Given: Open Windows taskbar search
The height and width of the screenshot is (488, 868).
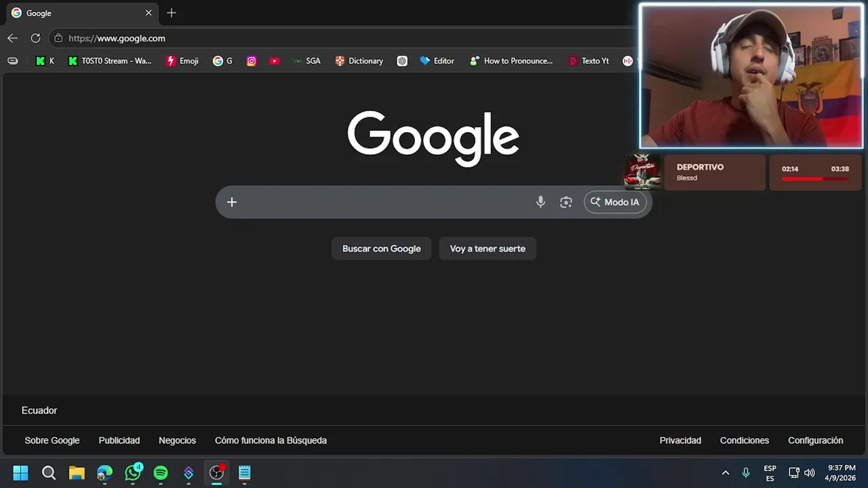Looking at the screenshot, I should [49, 472].
